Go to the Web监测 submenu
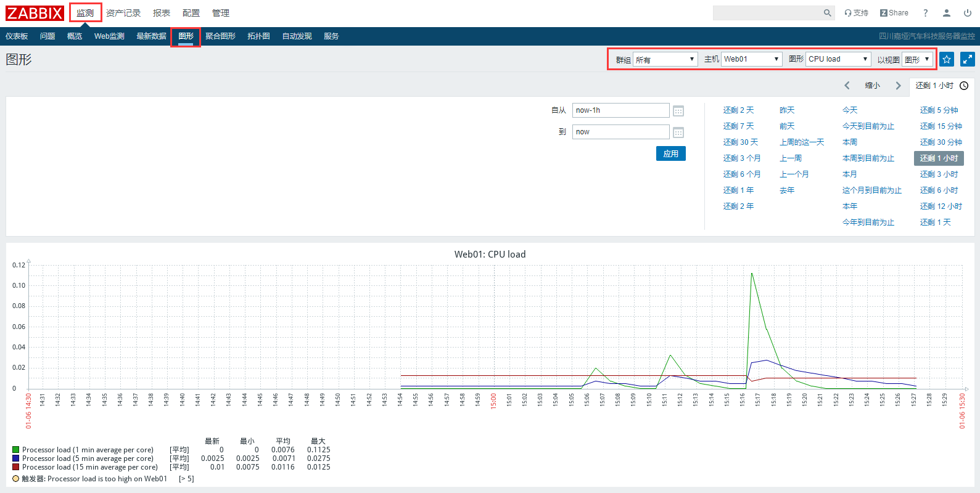Viewport: 980px width, 493px height. click(x=109, y=36)
